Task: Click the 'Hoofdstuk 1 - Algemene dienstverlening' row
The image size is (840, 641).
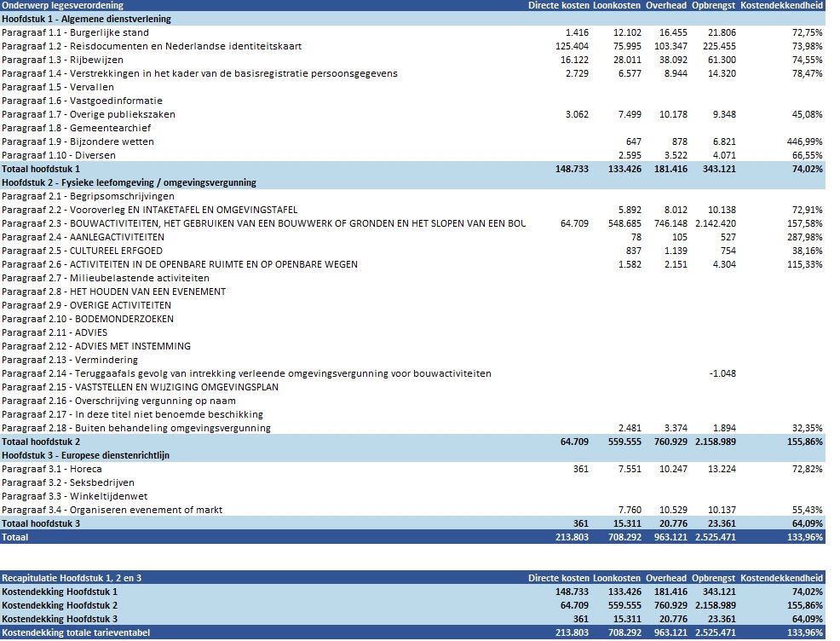Action: (x=86, y=19)
